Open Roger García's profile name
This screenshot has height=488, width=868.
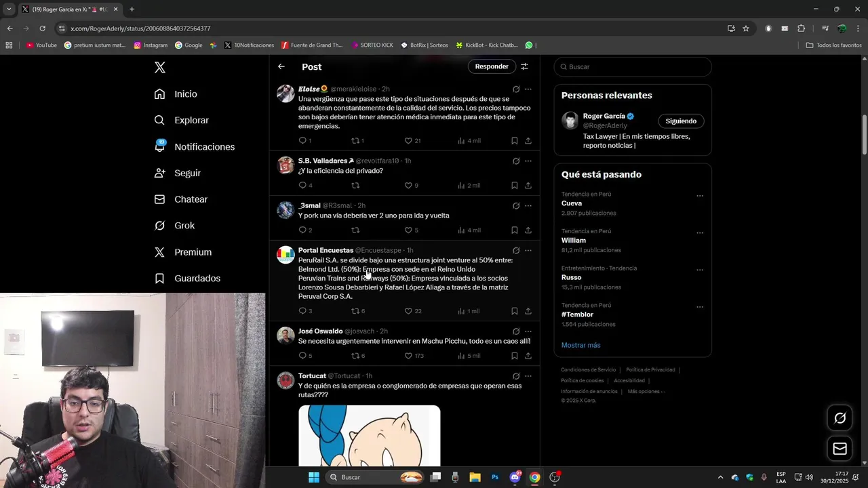[604, 116]
